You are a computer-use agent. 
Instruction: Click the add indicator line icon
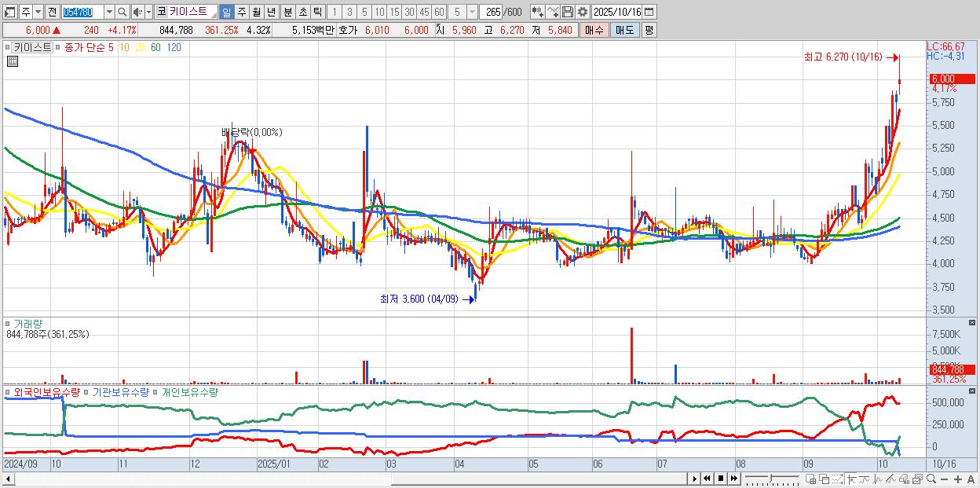click(x=553, y=12)
